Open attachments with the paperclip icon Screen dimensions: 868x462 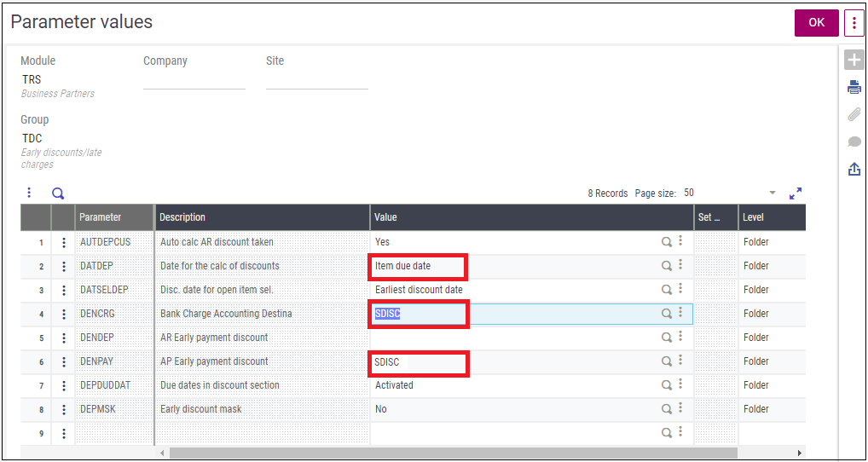click(x=854, y=114)
